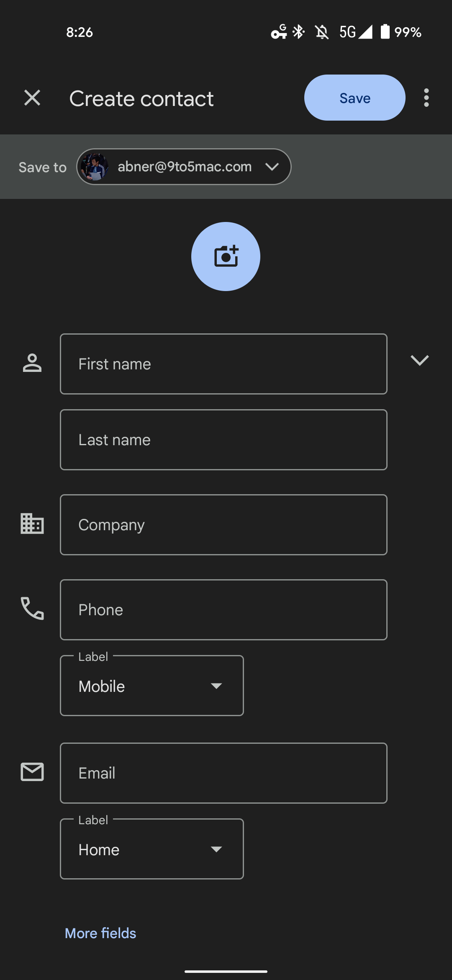Image resolution: width=452 pixels, height=980 pixels.
Task: Tap the add contact photo camera icon
Action: (226, 256)
